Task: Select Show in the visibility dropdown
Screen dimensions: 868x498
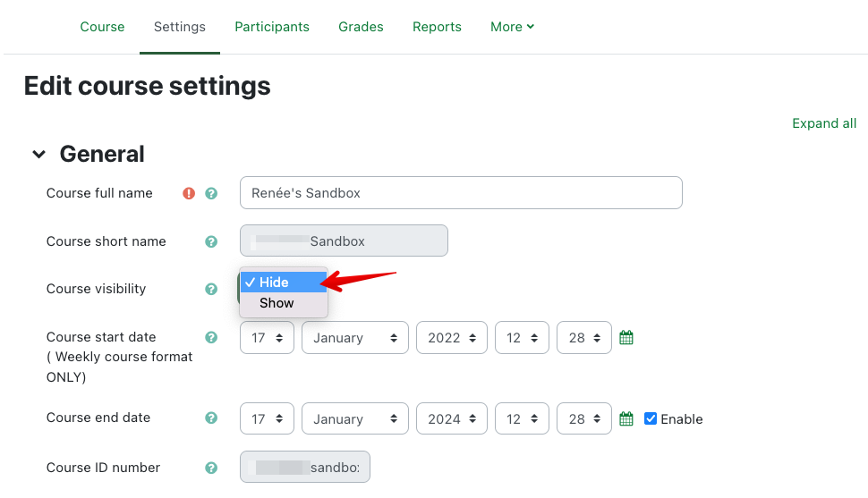Action: 277,303
